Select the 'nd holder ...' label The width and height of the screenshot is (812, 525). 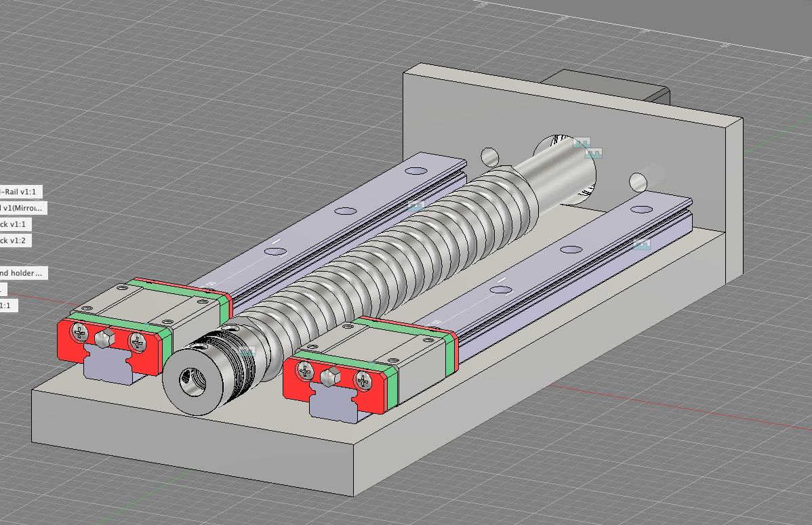point(24,273)
